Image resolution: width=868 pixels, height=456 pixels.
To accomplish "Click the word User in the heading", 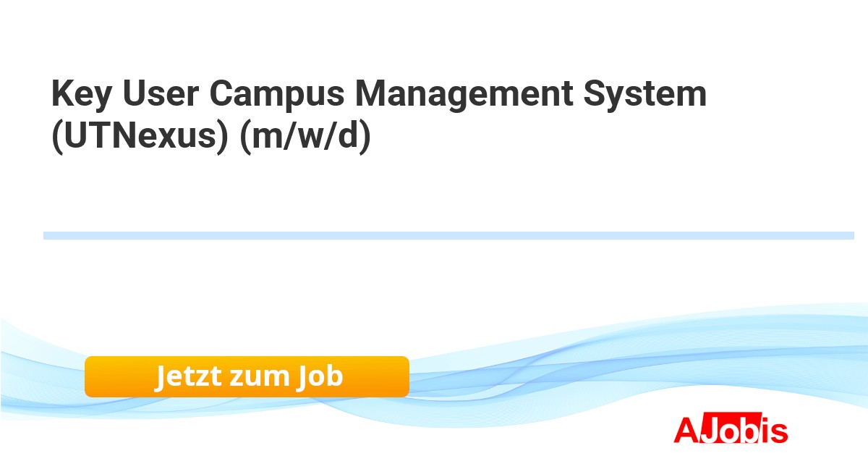I will click(161, 94).
